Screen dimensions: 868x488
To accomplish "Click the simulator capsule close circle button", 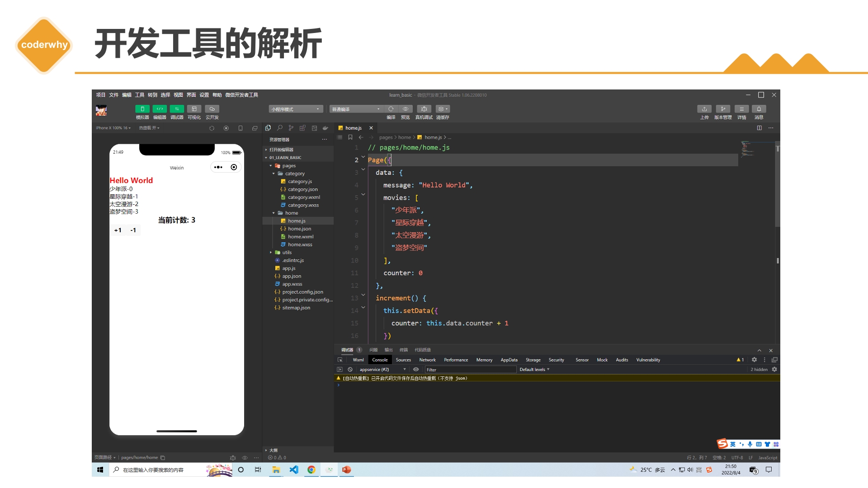I will click(234, 167).
